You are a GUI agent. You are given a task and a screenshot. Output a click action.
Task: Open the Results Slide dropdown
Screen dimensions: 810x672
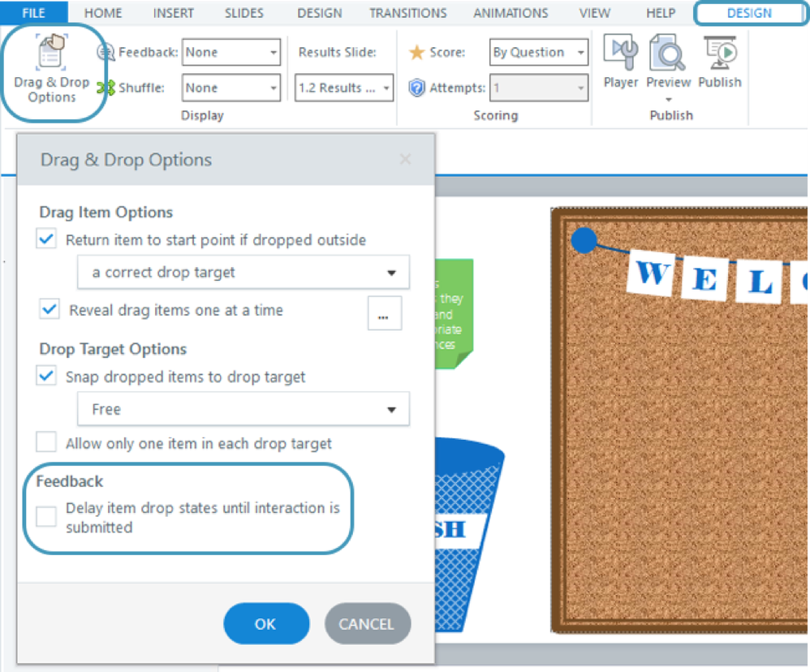click(x=344, y=88)
